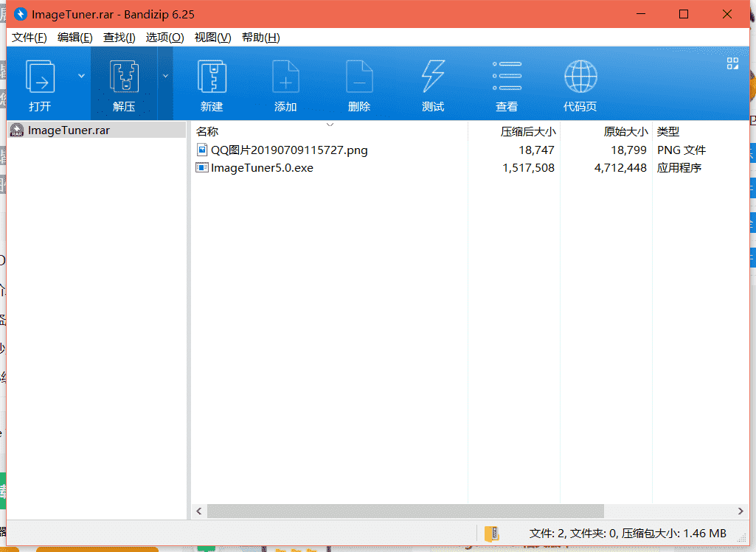Viewport: 756px width, 552px height.
Task: Click the RAR icon beside ImageTuner.rar tree item
Action: click(17, 130)
